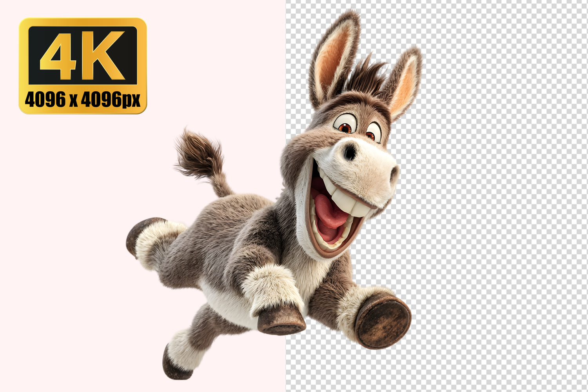
Task: Click the solid pale pink background area
Action: 78,235
